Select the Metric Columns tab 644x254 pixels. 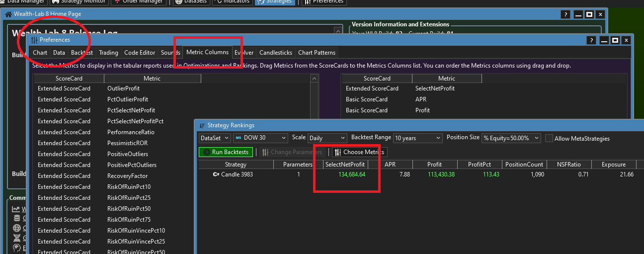pyautogui.click(x=207, y=52)
